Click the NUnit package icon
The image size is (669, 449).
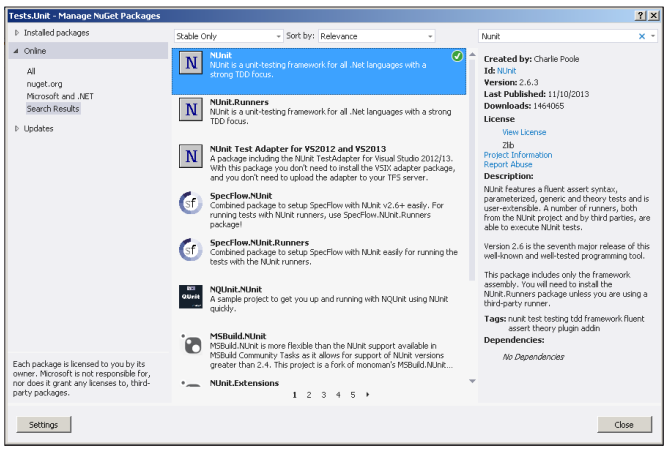[x=191, y=63]
